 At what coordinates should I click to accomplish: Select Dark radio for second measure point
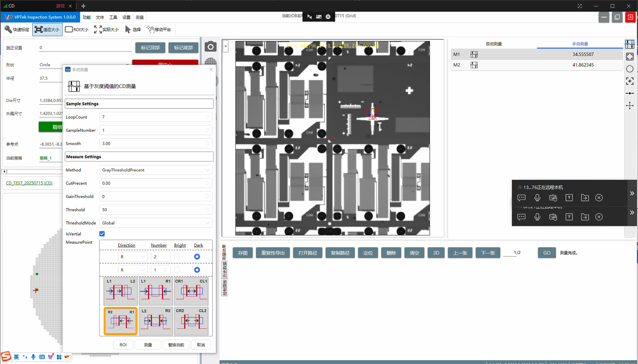pos(197,270)
